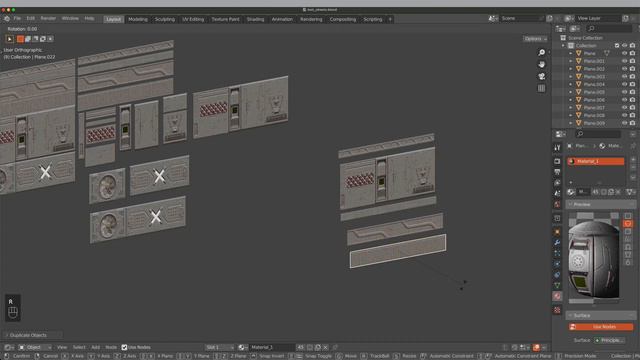This screenshot has width=640, height=360.
Task: Click the orange Use Nodes button
Action: 601,327
